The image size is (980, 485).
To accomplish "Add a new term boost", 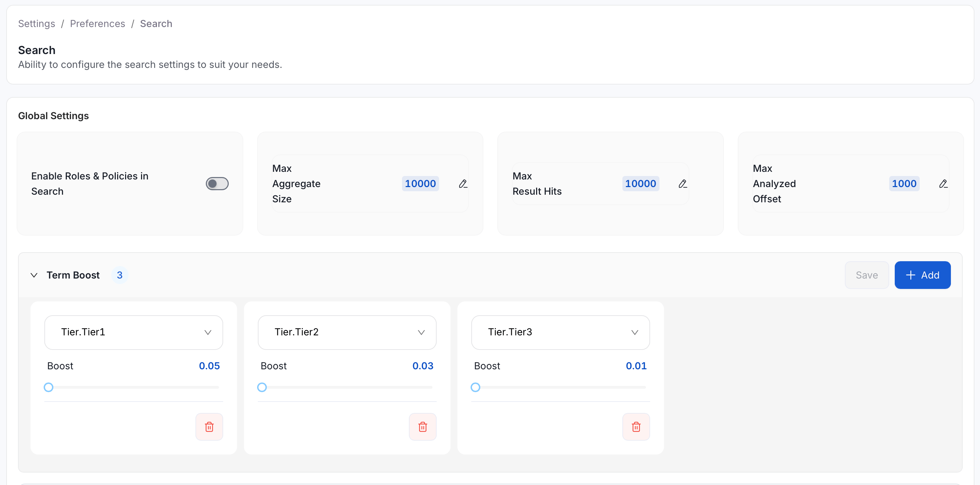I will click(922, 275).
